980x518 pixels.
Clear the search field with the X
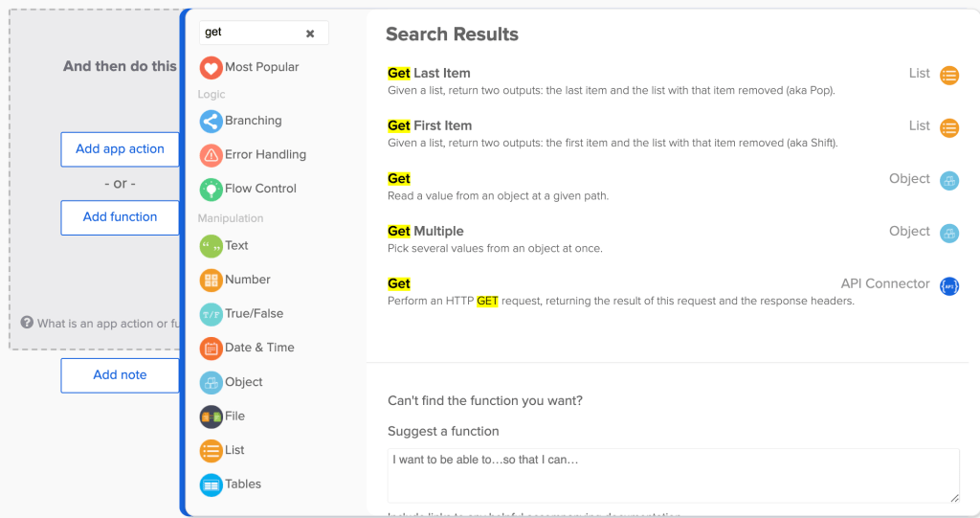pos(310,34)
